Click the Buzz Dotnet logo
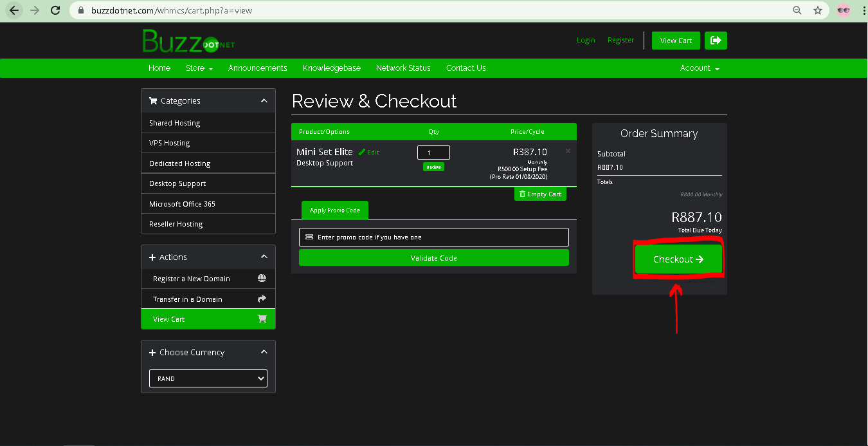868x446 pixels. coord(188,41)
